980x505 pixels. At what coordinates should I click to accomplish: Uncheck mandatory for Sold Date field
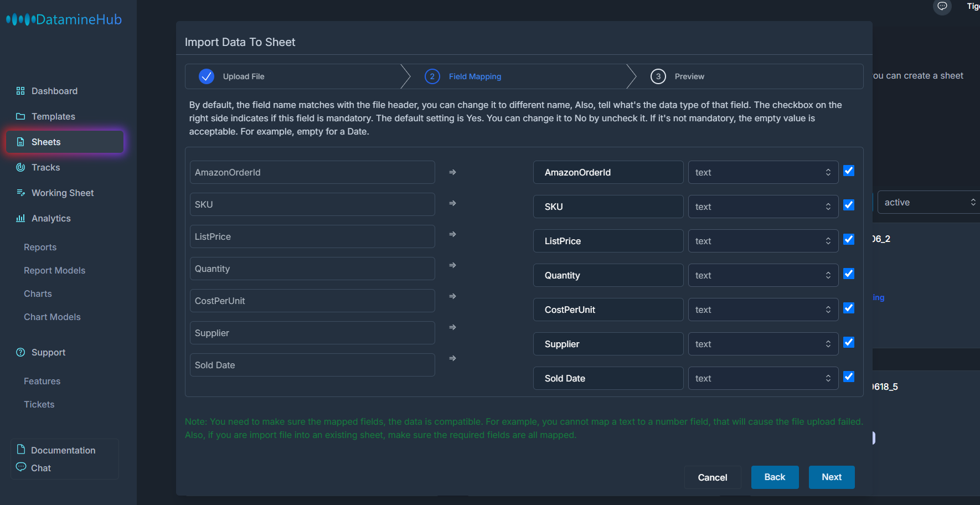tap(849, 377)
